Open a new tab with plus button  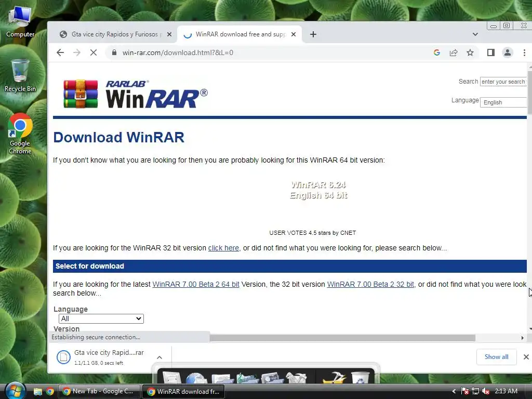tap(313, 34)
